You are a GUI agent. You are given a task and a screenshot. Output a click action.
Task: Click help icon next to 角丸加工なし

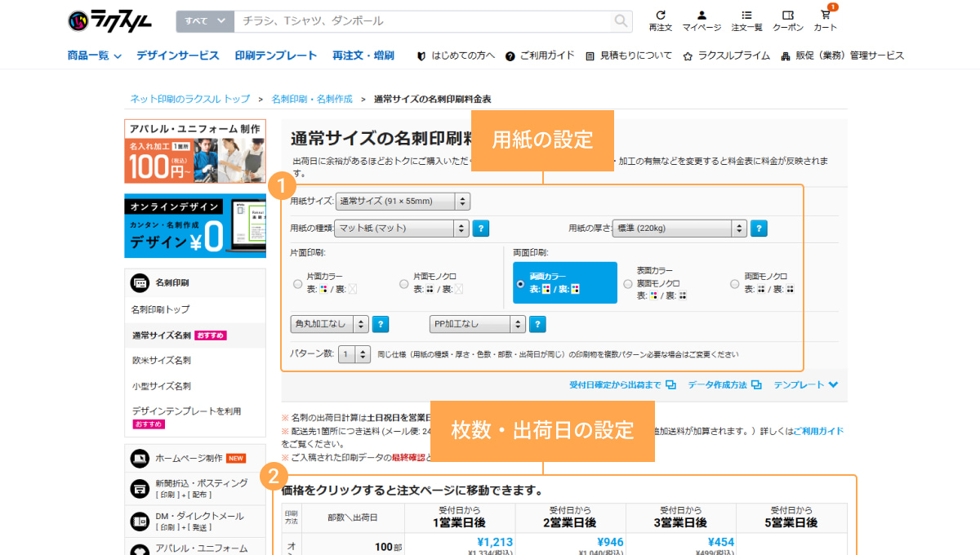click(381, 324)
